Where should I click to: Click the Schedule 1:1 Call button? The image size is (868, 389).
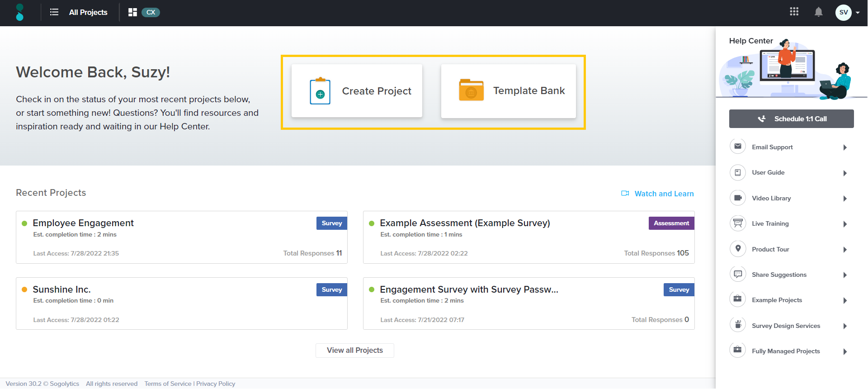pyautogui.click(x=791, y=119)
